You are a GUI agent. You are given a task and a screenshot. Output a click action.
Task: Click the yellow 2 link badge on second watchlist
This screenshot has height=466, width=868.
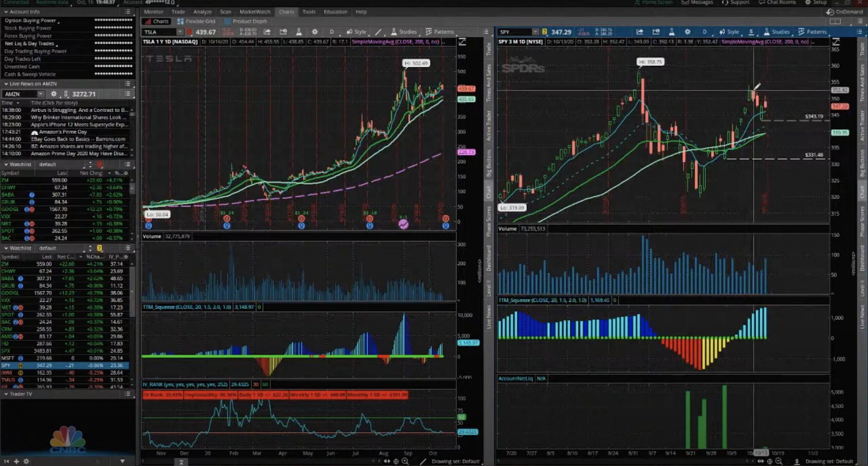point(100,248)
